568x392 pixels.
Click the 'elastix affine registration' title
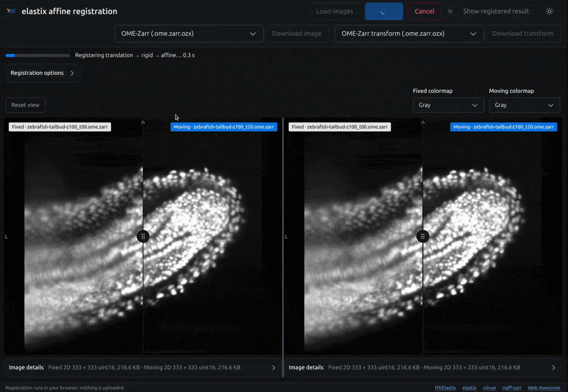[x=69, y=11]
